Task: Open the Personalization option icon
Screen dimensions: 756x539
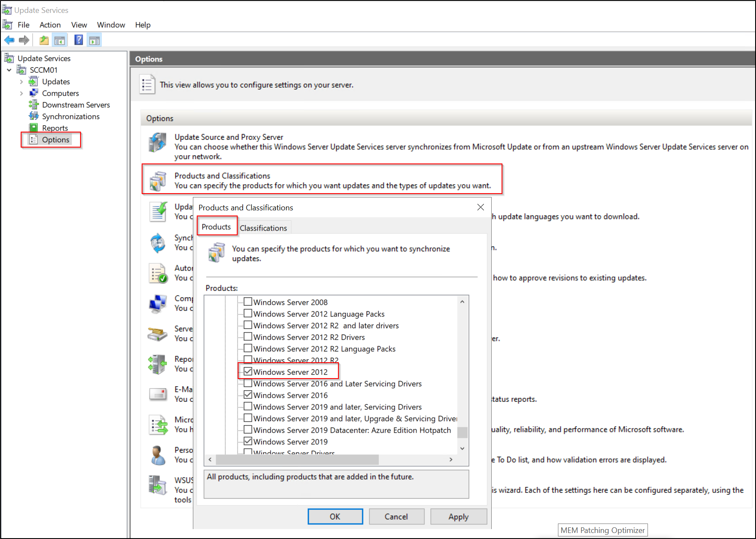Action: (x=158, y=455)
